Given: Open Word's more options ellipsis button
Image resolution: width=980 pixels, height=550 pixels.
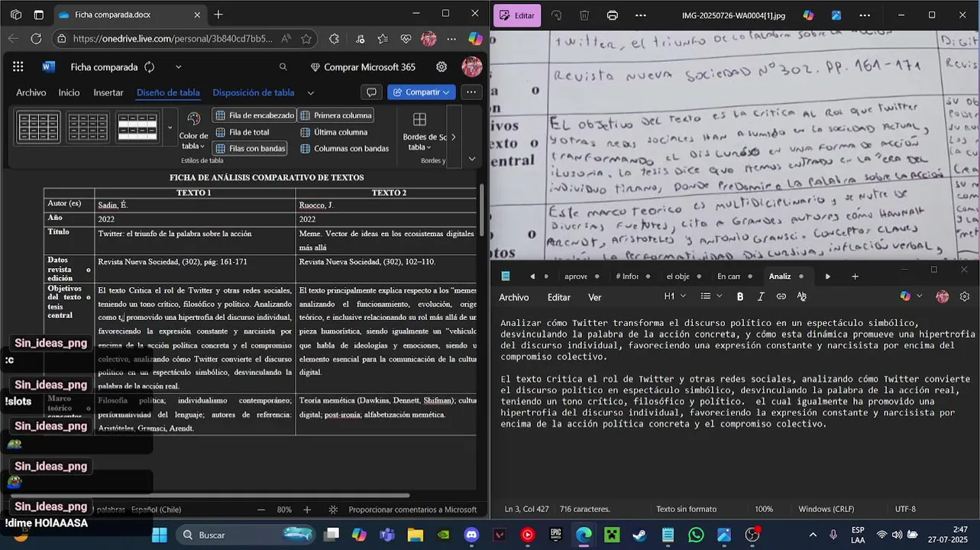Looking at the screenshot, I should click(471, 92).
